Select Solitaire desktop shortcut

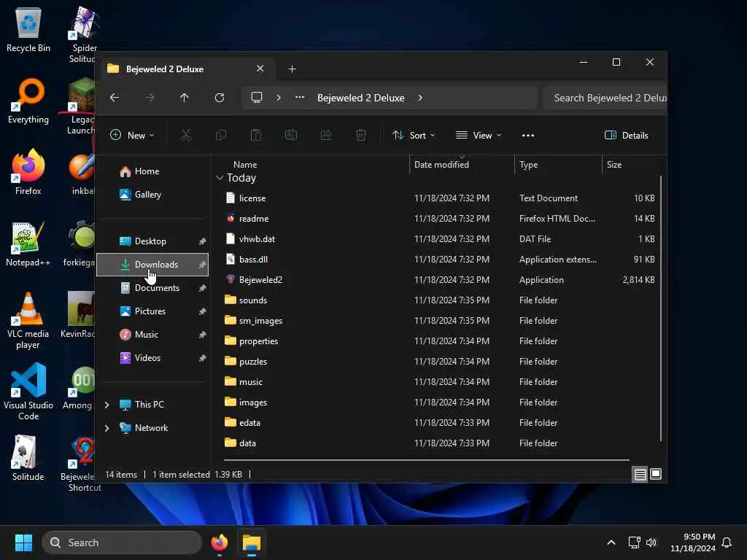click(28, 459)
